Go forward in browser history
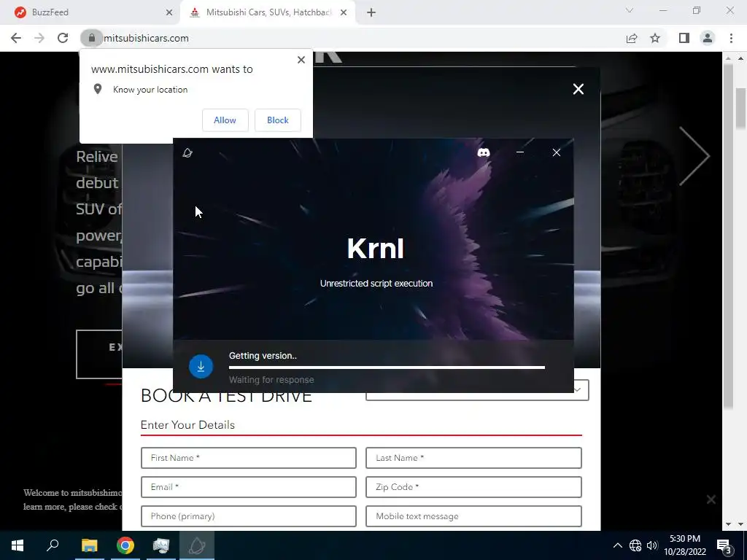Viewport: 747px width, 560px height. (x=39, y=38)
